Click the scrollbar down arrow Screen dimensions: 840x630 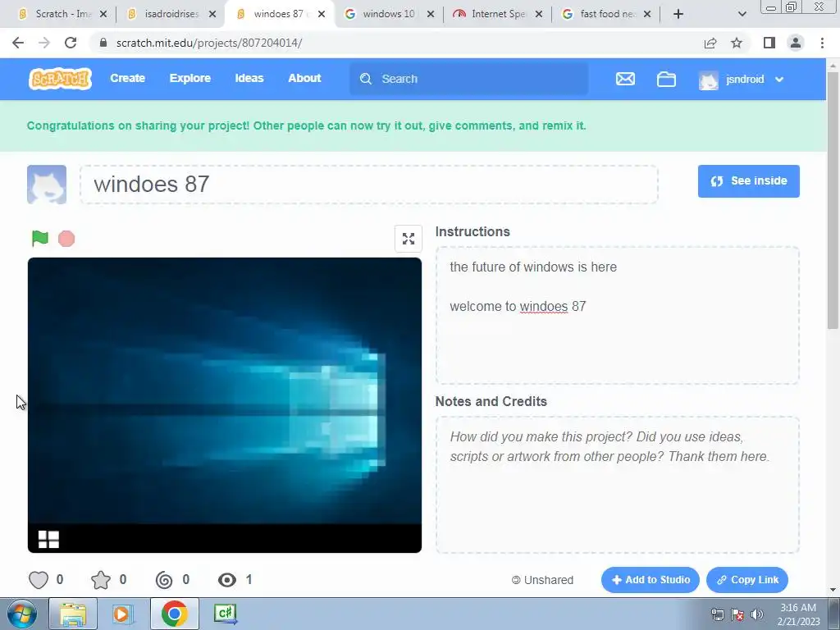point(833,590)
